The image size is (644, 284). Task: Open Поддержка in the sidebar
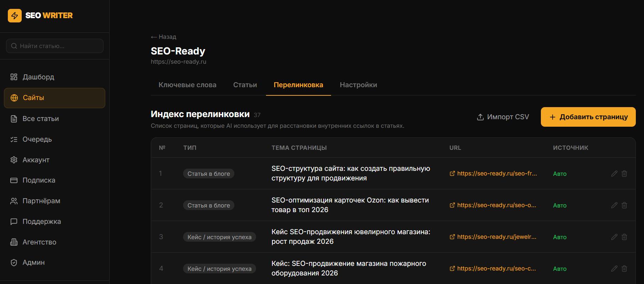[54, 222]
